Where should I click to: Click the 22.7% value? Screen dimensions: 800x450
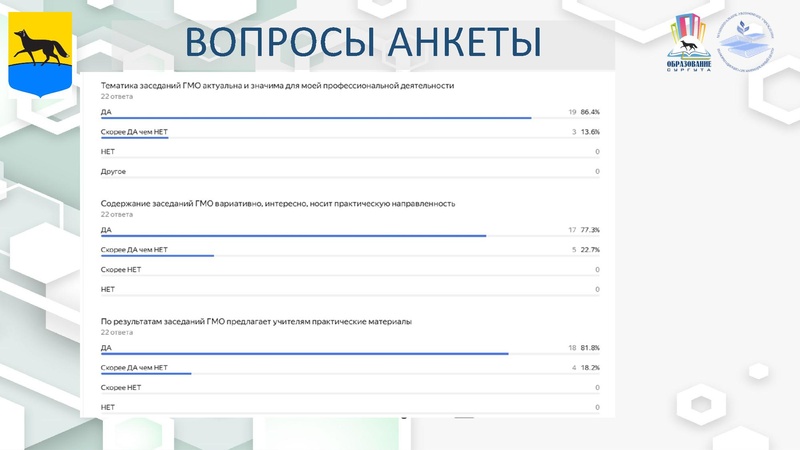click(x=590, y=249)
